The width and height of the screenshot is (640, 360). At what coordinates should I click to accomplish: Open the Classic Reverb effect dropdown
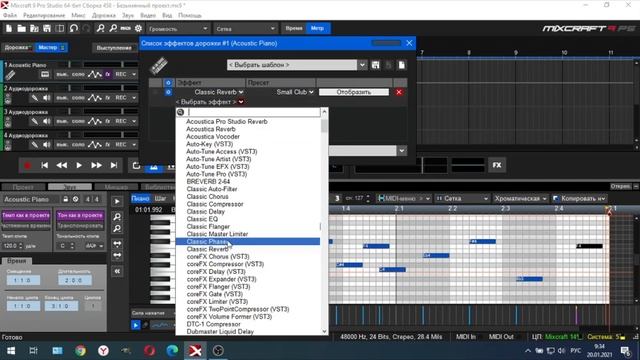(241, 92)
